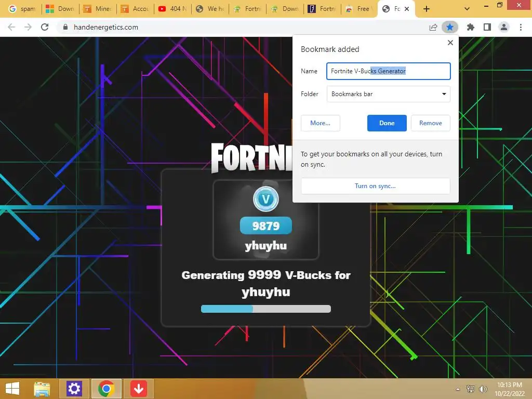Image resolution: width=532 pixels, height=399 pixels.
Task: Edit the bookmark Name field
Action: [389, 71]
